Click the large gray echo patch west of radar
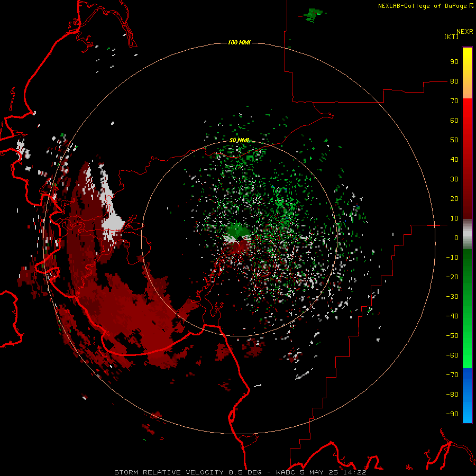Screen dimensions: 476x476 point(112,223)
